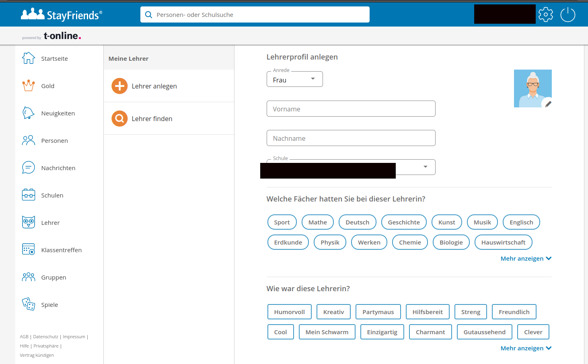Click the Lehrer owl icon

click(29, 222)
